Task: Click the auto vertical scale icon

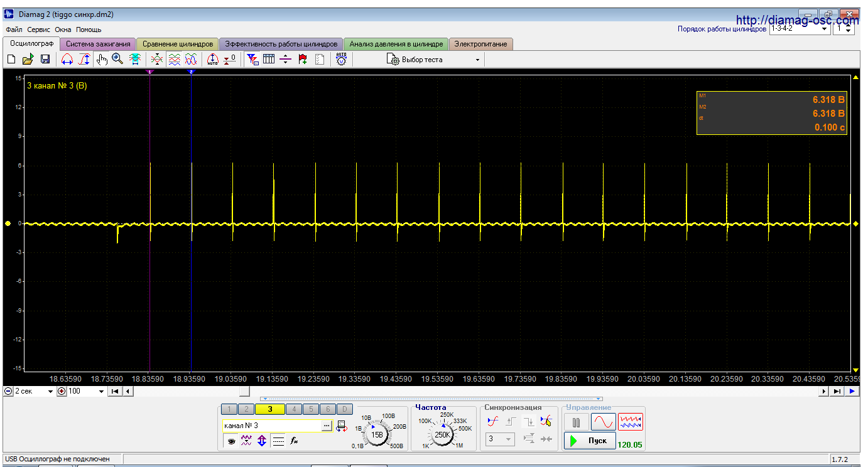Action: tap(212, 60)
